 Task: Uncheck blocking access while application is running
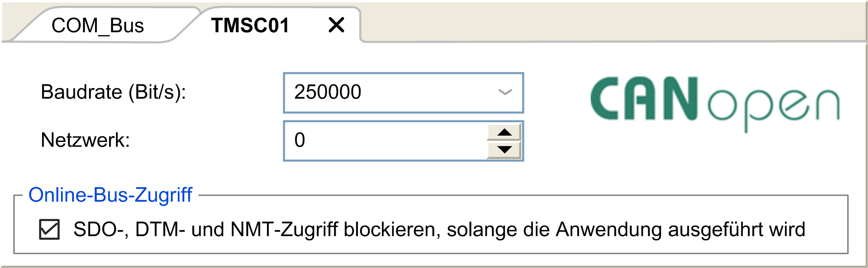click(49, 230)
